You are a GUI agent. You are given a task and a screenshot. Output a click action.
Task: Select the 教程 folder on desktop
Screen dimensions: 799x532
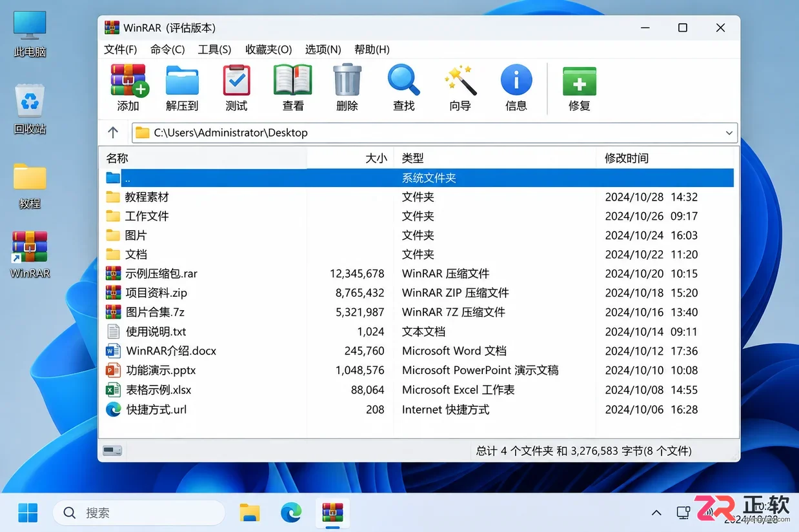click(x=30, y=177)
